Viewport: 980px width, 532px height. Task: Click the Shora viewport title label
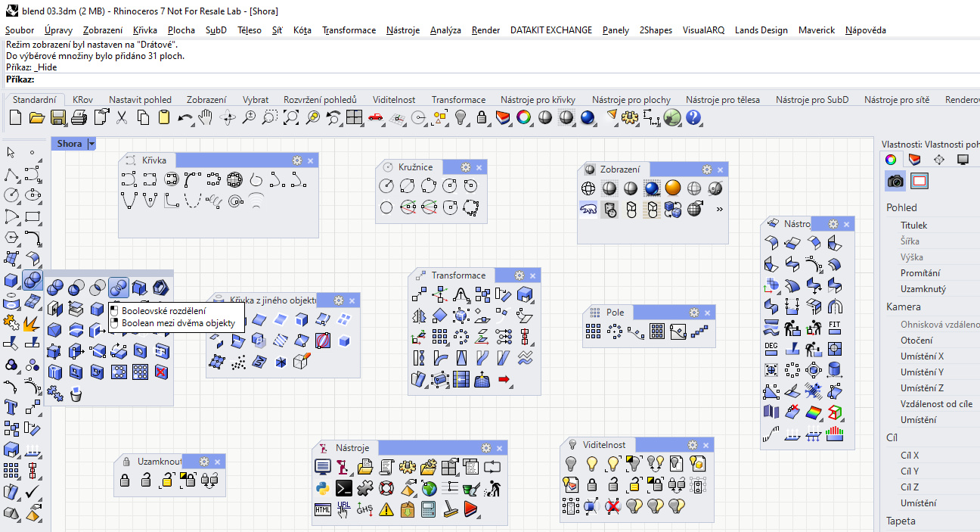tap(70, 144)
